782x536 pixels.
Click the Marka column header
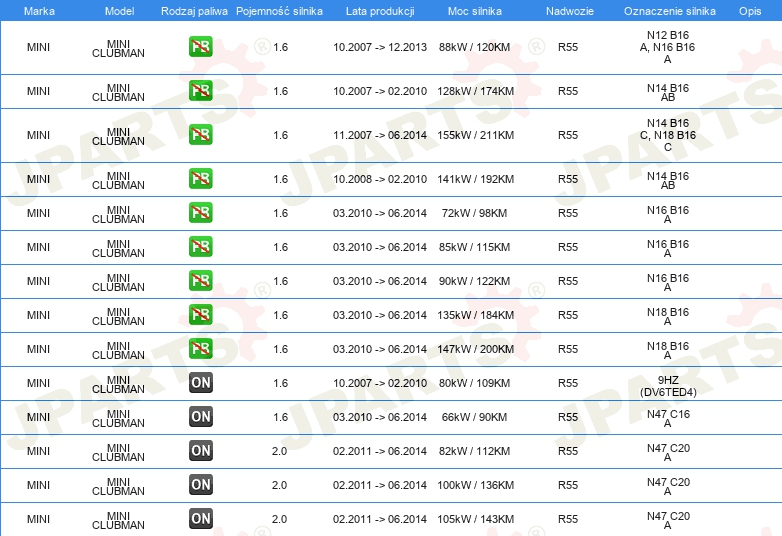click(39, 11)
